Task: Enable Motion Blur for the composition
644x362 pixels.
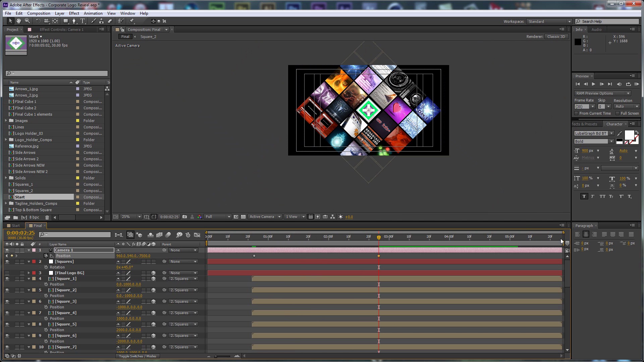Action: click(x=168, y=235)
